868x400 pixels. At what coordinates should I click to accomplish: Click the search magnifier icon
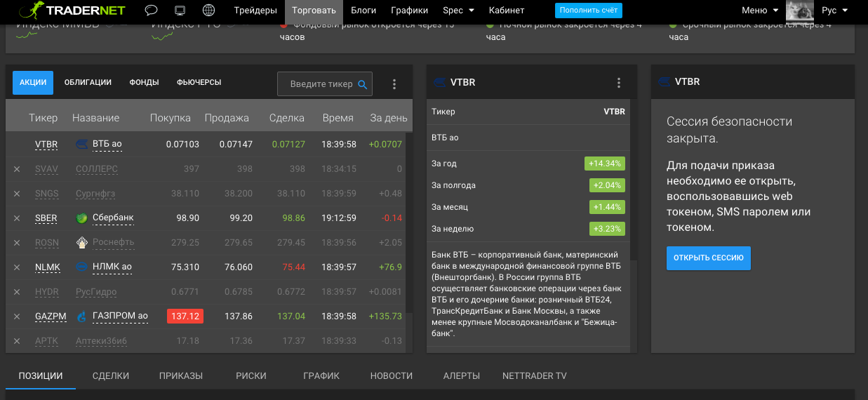363,84
